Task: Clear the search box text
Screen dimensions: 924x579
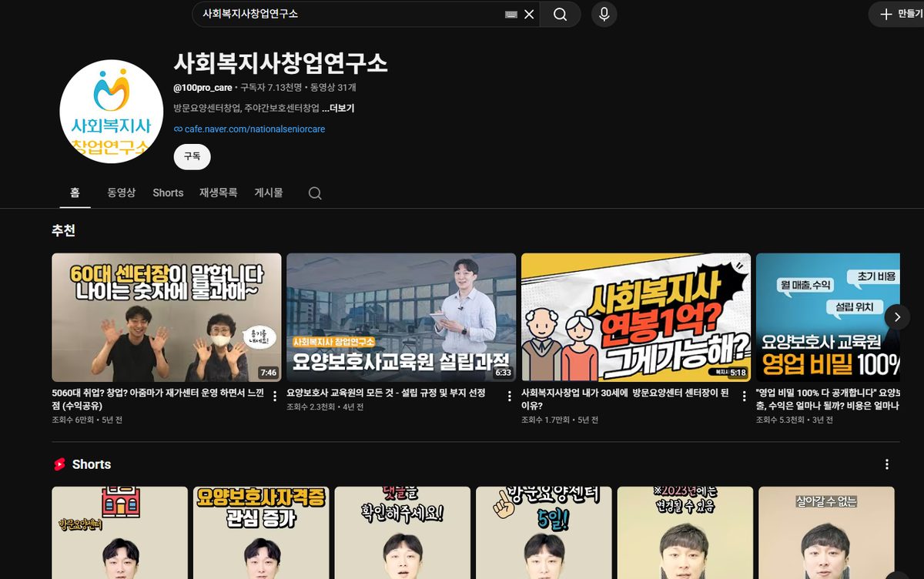Action: [529, 14]
